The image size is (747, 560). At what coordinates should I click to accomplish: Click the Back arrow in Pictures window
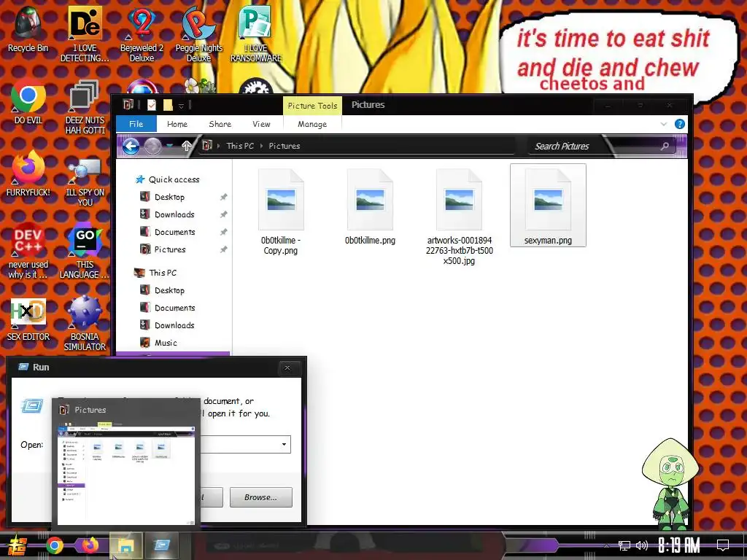point(131,146)
